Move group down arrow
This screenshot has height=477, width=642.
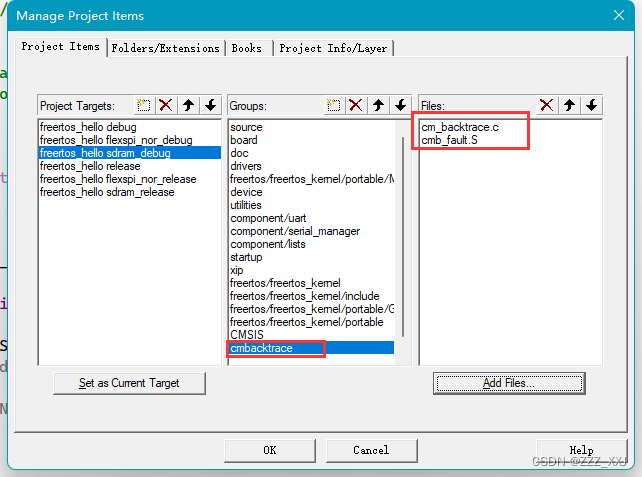[x=400, y=106]
